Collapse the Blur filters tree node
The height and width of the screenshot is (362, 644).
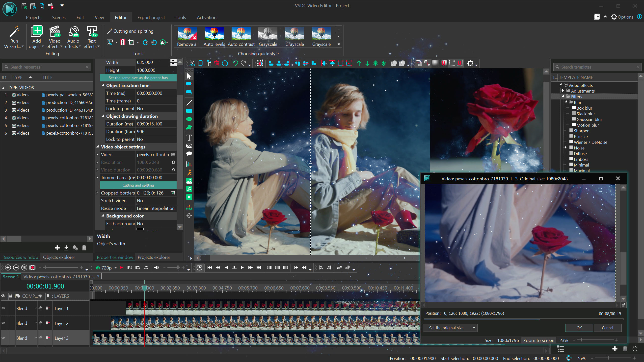click(566, 102)
